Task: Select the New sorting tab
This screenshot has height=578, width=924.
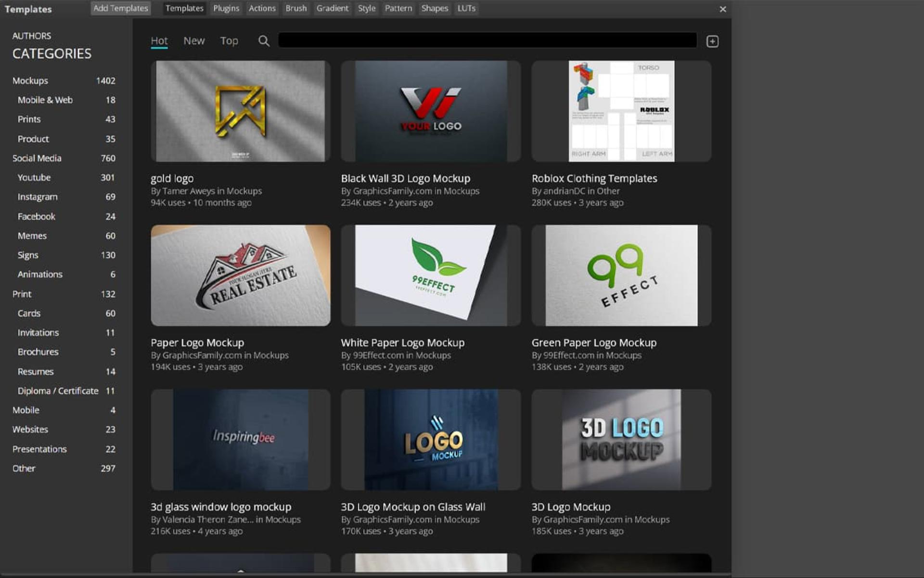Action: tap(194, 41)
